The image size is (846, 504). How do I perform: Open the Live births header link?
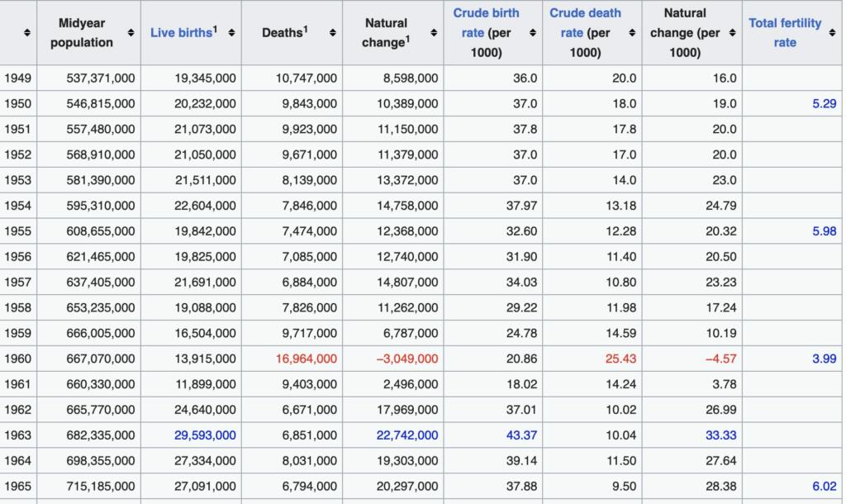point(181,33)
